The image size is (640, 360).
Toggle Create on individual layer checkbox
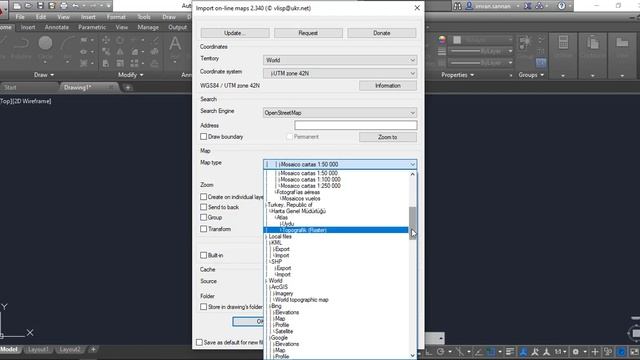tap(204, 197)
